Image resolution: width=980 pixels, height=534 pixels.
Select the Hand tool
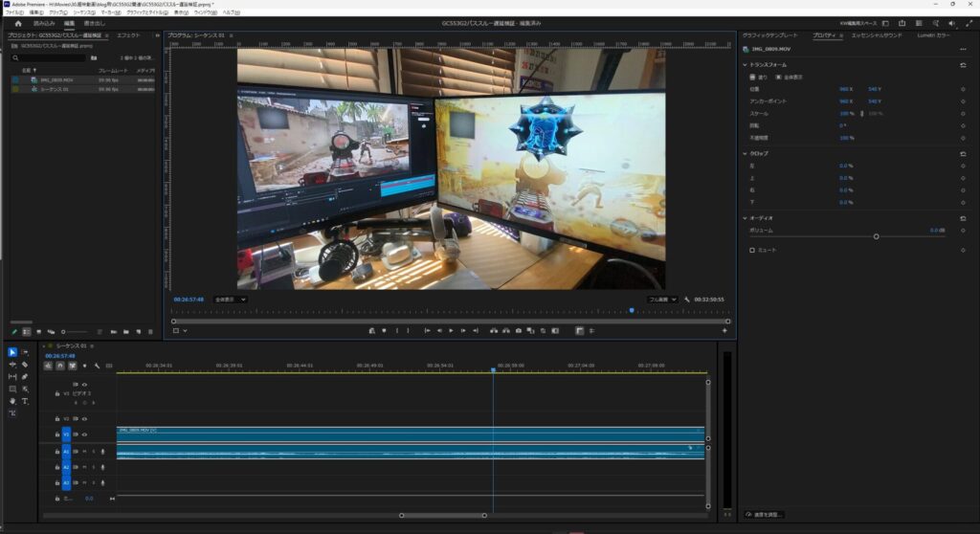coord(12,401)
